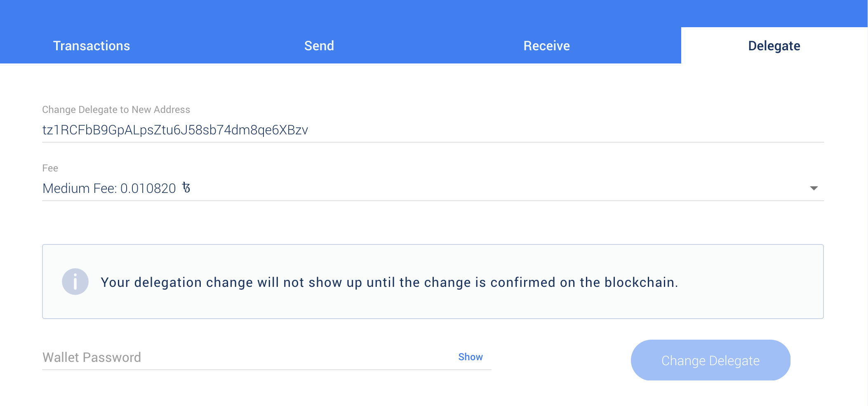Show the wallet password
868x406 pixels.
[x=470, y=357]
